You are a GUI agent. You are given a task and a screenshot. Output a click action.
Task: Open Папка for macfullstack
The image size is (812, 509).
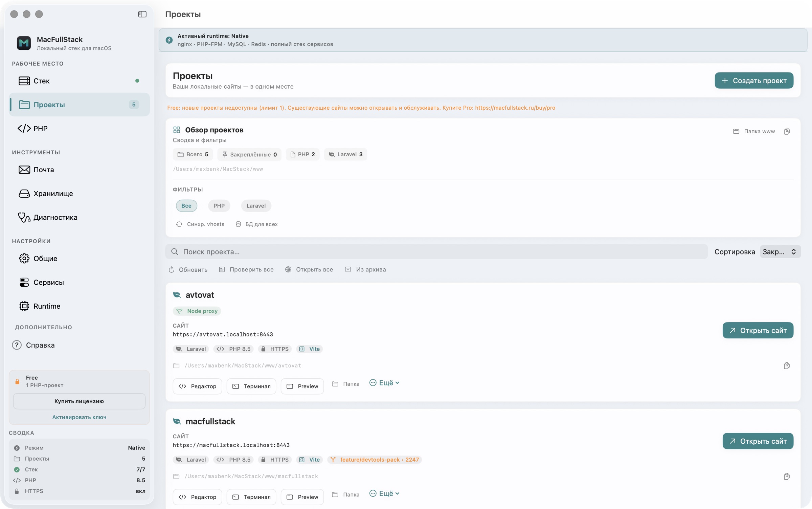(x=346, y=495)
